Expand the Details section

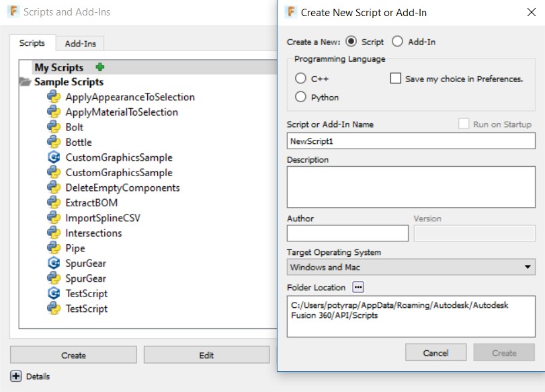16,377
